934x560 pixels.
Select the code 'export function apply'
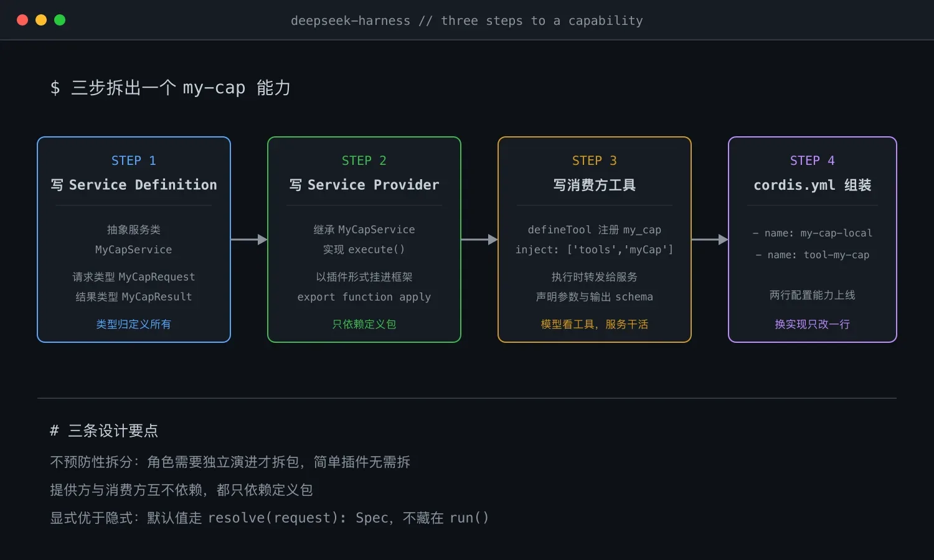(x=364, y=297)
